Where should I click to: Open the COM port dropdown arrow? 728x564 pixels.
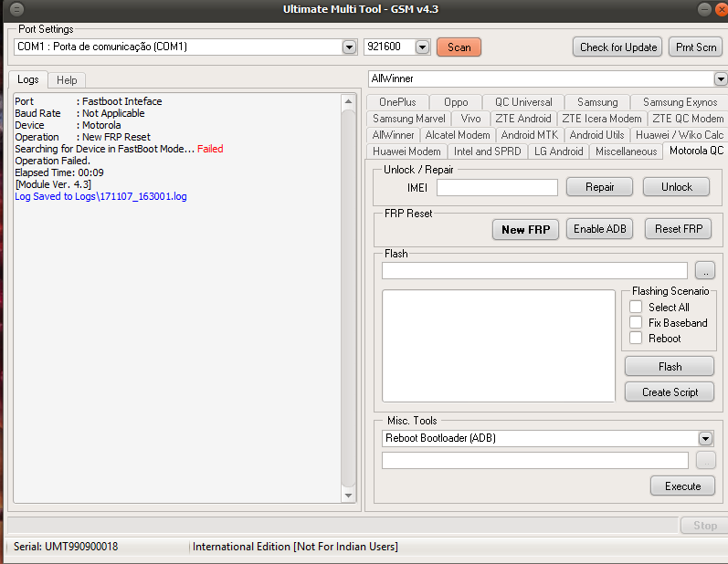point(349,47)
